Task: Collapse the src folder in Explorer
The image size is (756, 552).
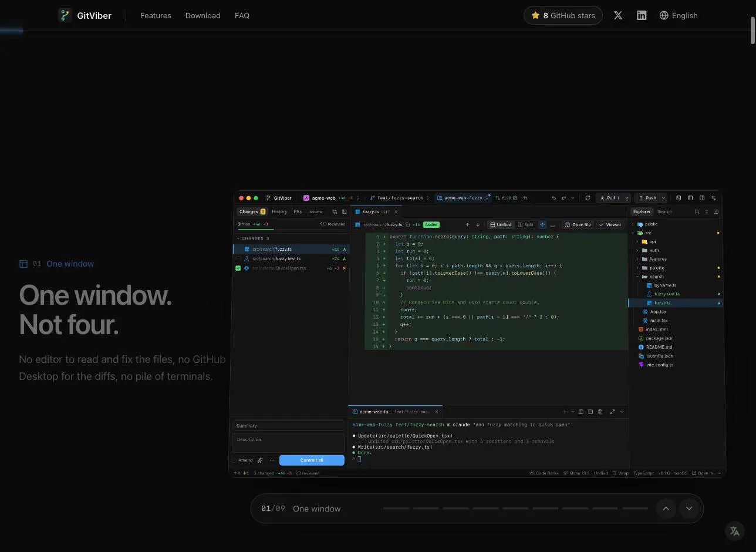Action: pos(633,233)
